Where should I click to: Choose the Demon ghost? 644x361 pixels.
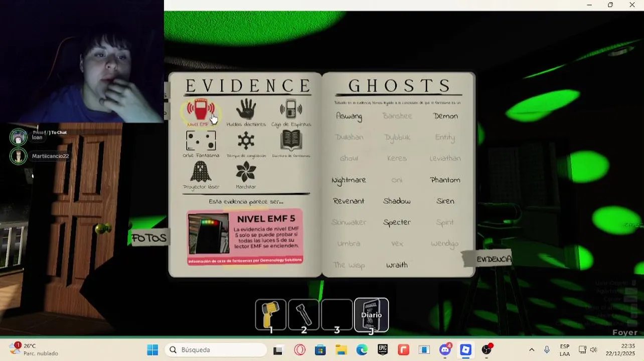(445, 116)
